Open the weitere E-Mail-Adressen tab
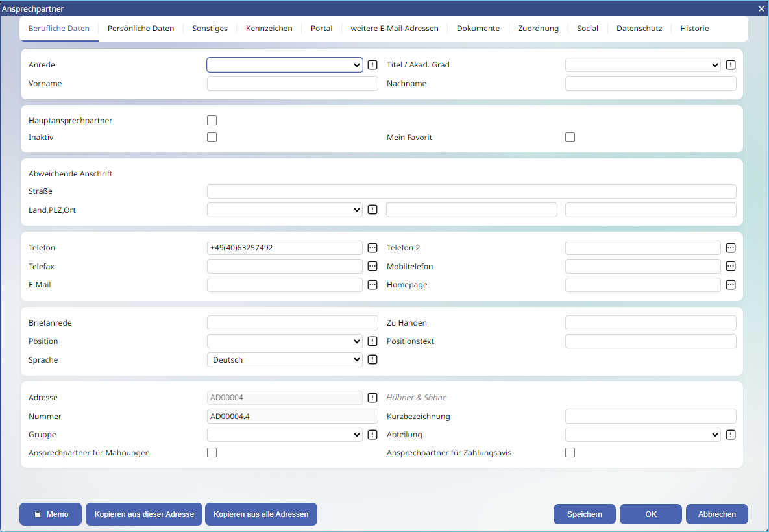The width and height of the screenshot is (769, 532). click(x=395, y=29)
